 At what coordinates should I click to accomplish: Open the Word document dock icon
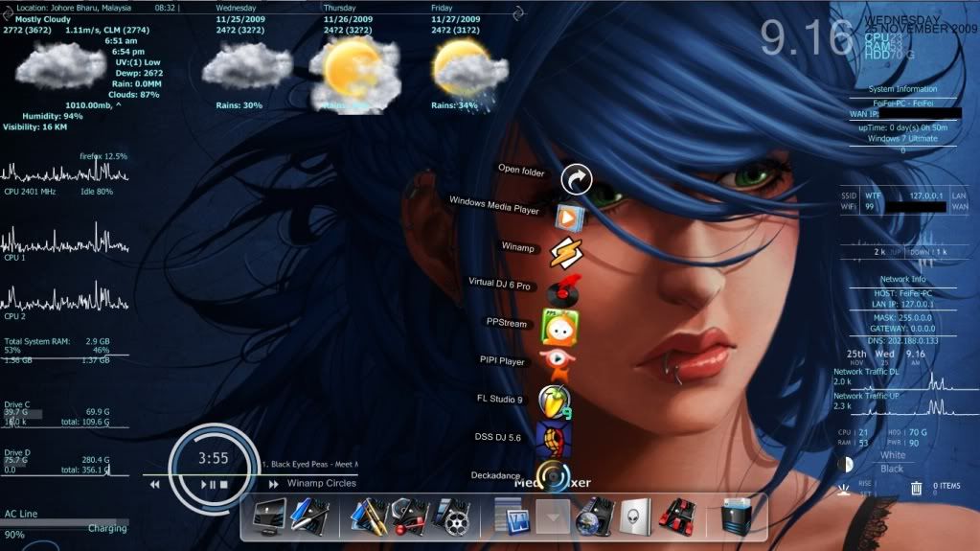coord(513,518)
